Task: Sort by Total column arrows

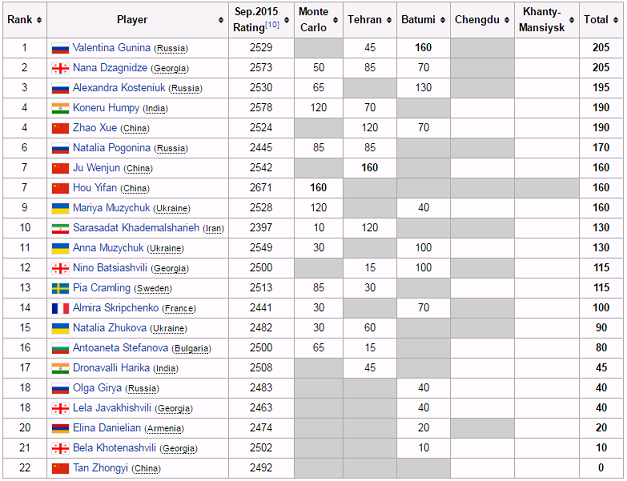Action: [616, 20]
